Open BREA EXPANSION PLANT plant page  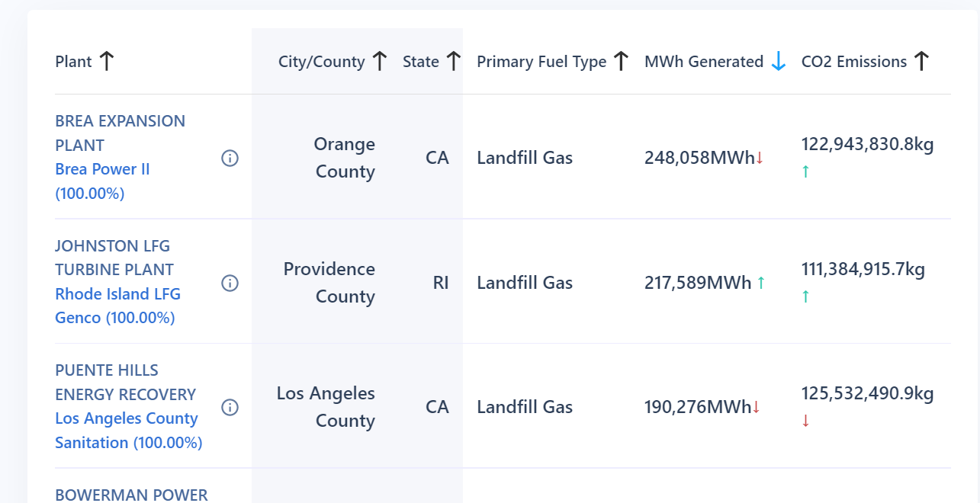click(x=120, y=133)
